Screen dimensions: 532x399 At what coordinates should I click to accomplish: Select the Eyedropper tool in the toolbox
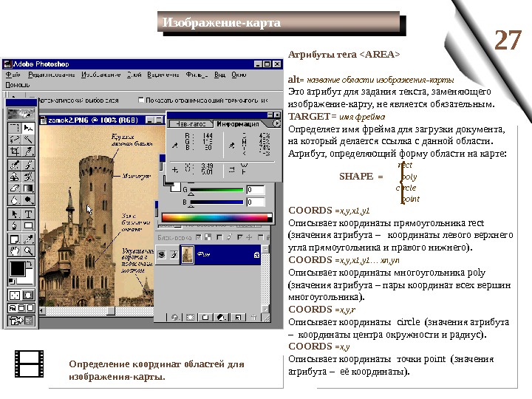(x=28, y=239)
